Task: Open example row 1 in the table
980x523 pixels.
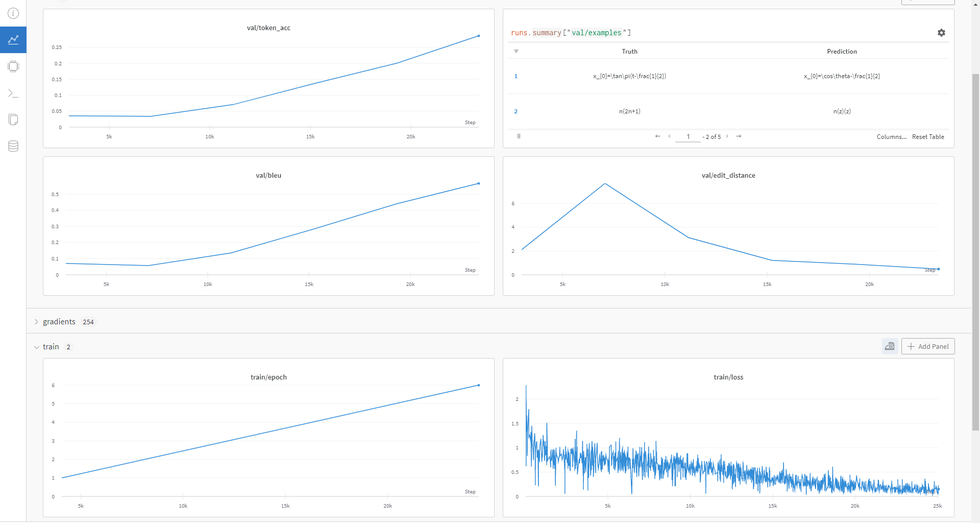Action: coord(516,76)
